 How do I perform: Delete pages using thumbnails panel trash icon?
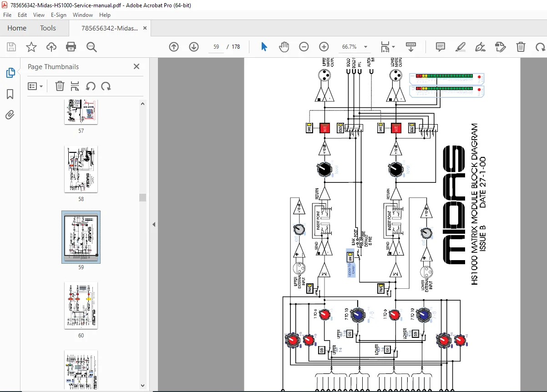pyautogui.click(x=60, y=86)
